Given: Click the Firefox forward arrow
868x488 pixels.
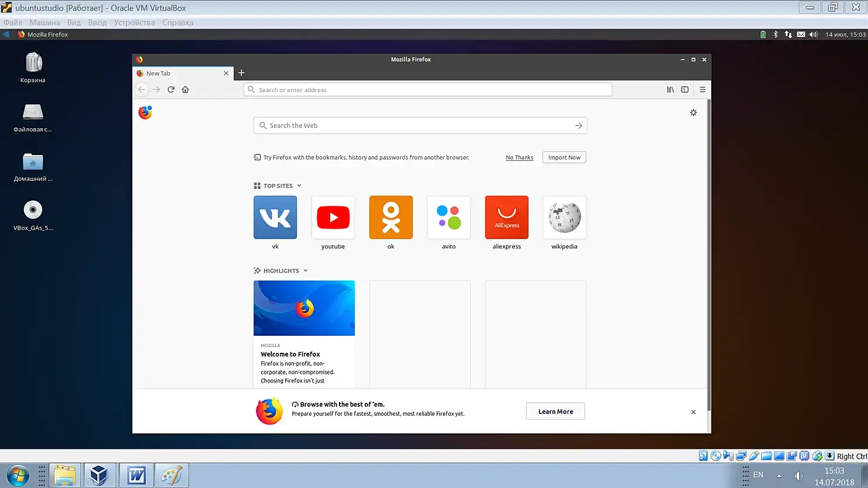Looking at the screenshot, I should click(156, 90).
